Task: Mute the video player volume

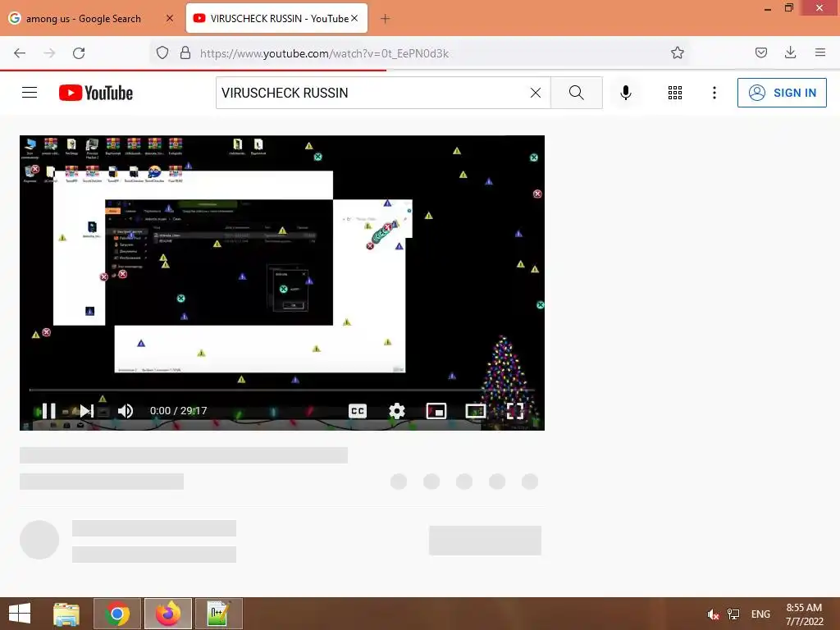Action: pyautogui.click(x=126, y=411)
